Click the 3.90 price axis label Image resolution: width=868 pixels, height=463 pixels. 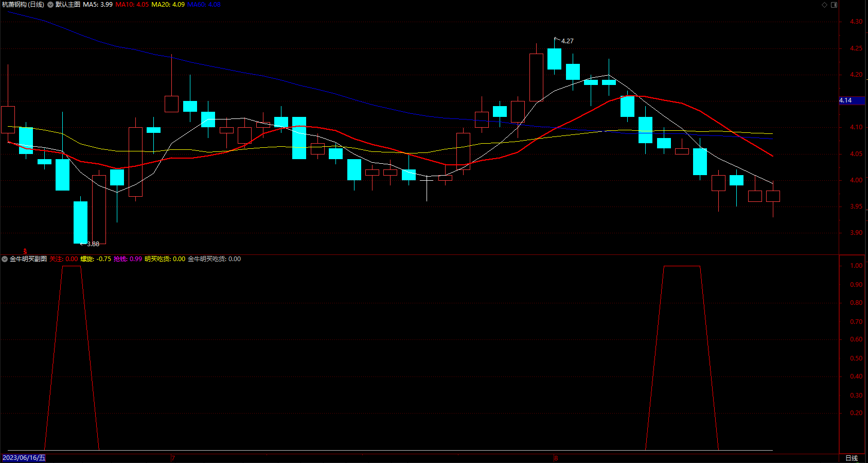tap(856, 233)
